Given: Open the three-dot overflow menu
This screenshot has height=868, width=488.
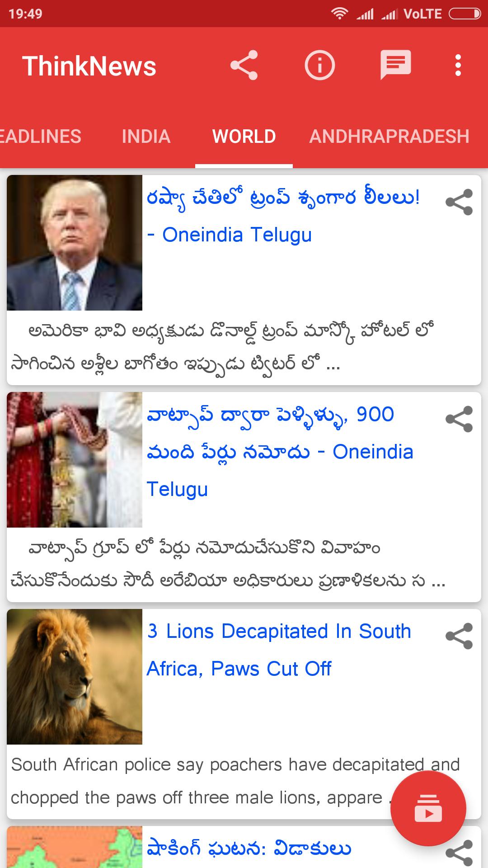Looking at the screenshot, I should click(458, 66).
